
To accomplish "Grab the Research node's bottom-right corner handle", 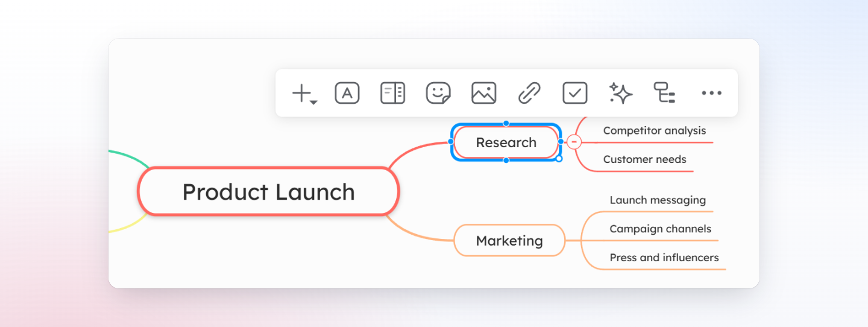I will [559, 159].
